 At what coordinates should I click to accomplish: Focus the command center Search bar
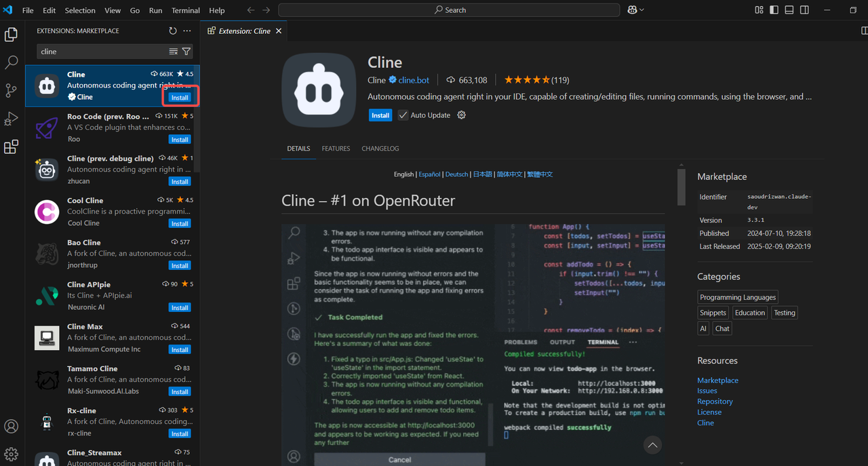[x=449, y=10]
